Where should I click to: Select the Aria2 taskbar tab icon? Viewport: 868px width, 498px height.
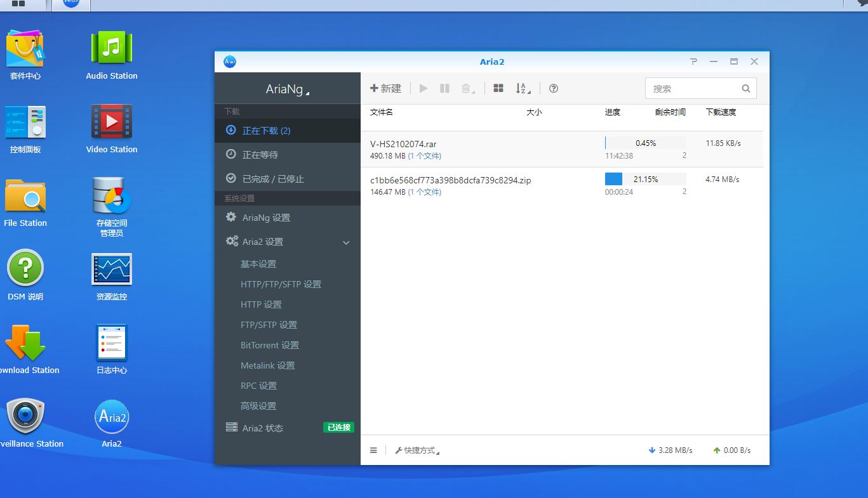tap(71, 4)
